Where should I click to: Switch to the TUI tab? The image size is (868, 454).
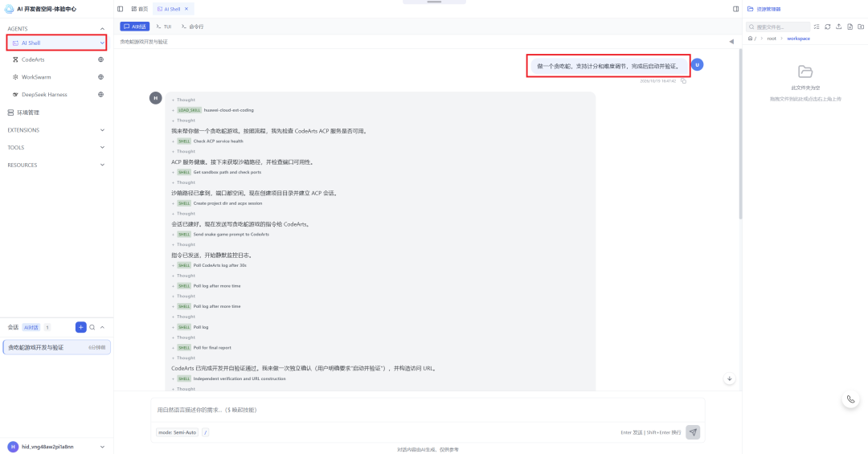[164, 27]
